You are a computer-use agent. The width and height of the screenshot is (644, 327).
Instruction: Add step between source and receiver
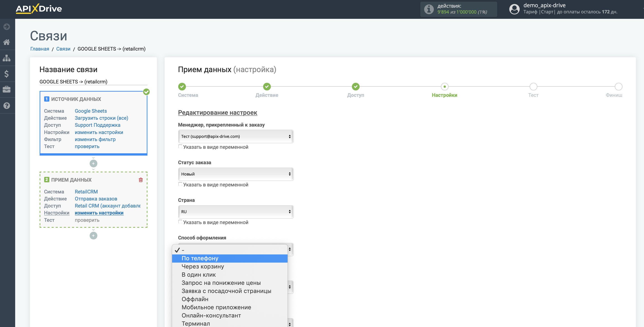pos(94,163)
